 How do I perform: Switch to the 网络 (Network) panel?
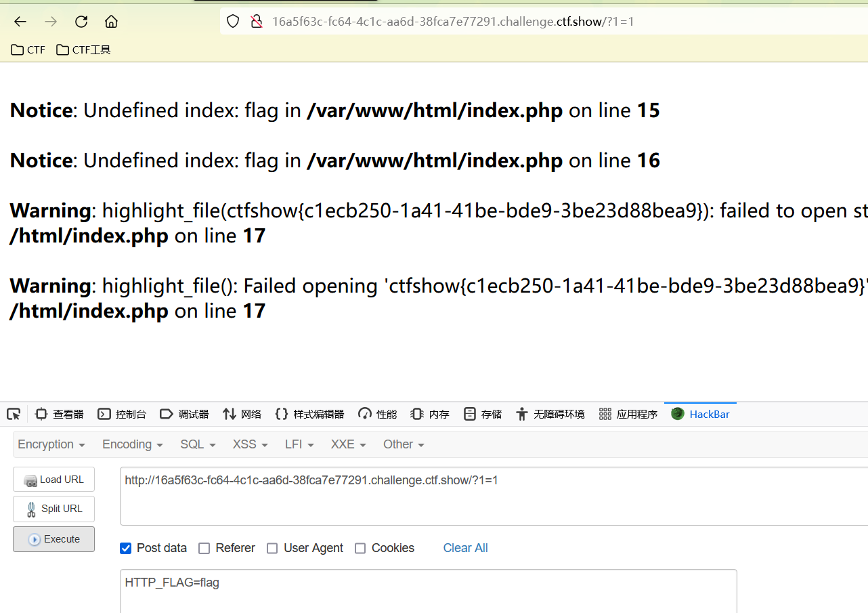[242, 414]
